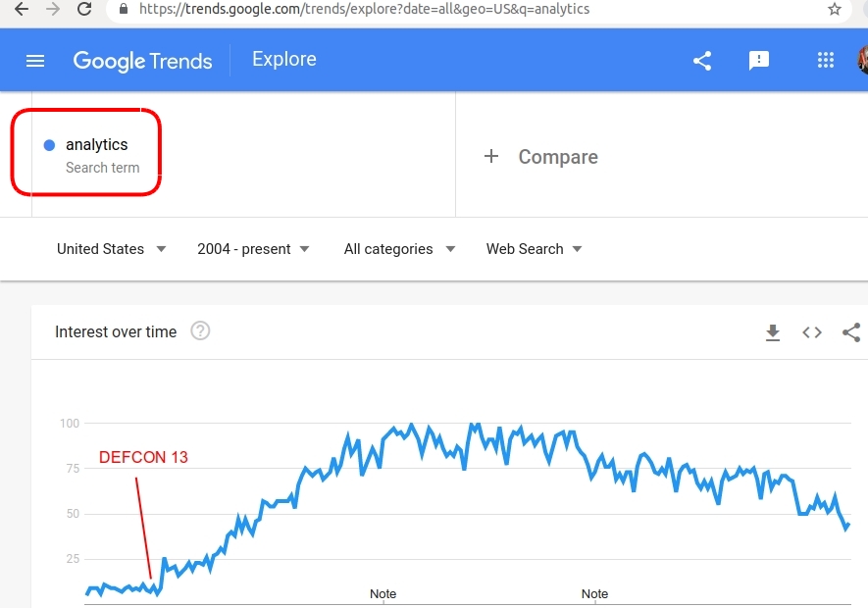Viewport: 868px width, 608px height.
Task: Click the padlock site info icon
Action: pos(124,9)
